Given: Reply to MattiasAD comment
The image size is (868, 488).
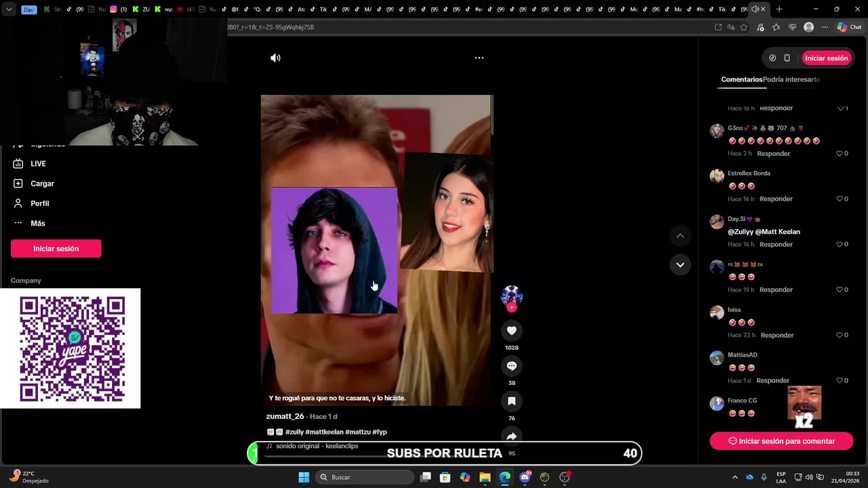Looking at the screenshot, I should (773, 381).
